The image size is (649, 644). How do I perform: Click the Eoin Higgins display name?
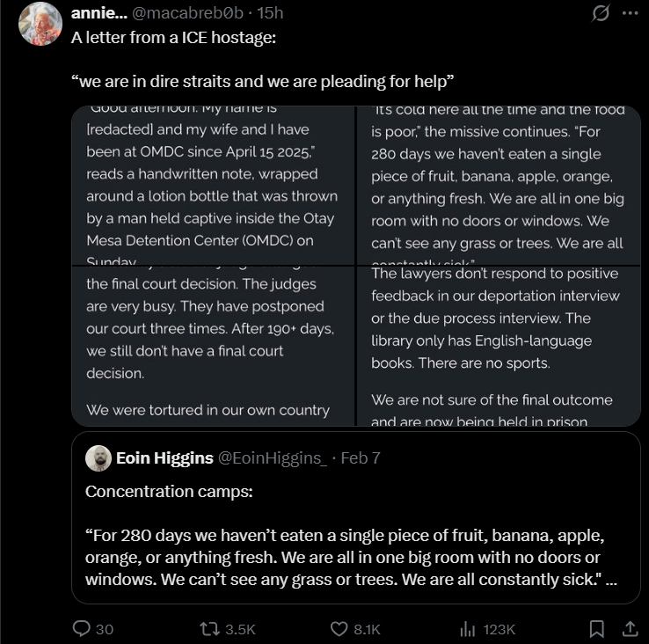pyautogui.click(x=164, y=457)
